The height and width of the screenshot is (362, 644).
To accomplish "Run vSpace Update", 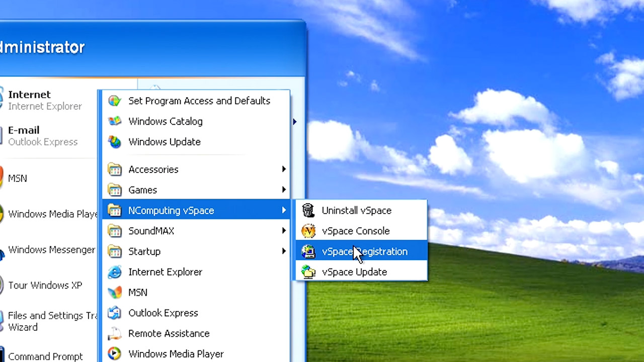I will click(362, 272).
